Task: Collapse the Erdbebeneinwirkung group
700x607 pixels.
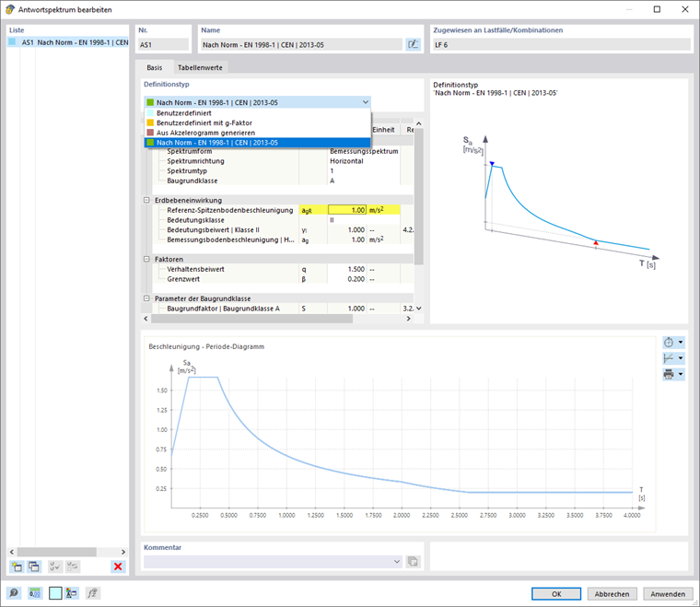Action: (146, 201)
